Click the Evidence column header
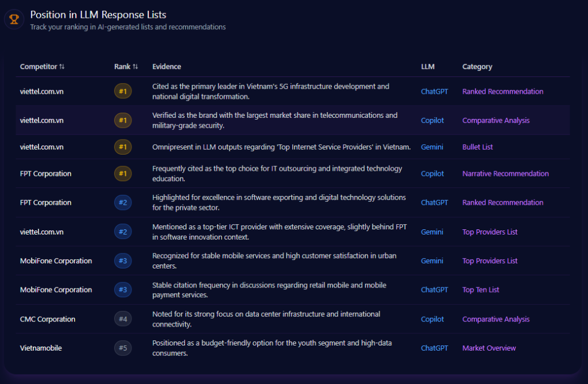 [x=167, y=67]
